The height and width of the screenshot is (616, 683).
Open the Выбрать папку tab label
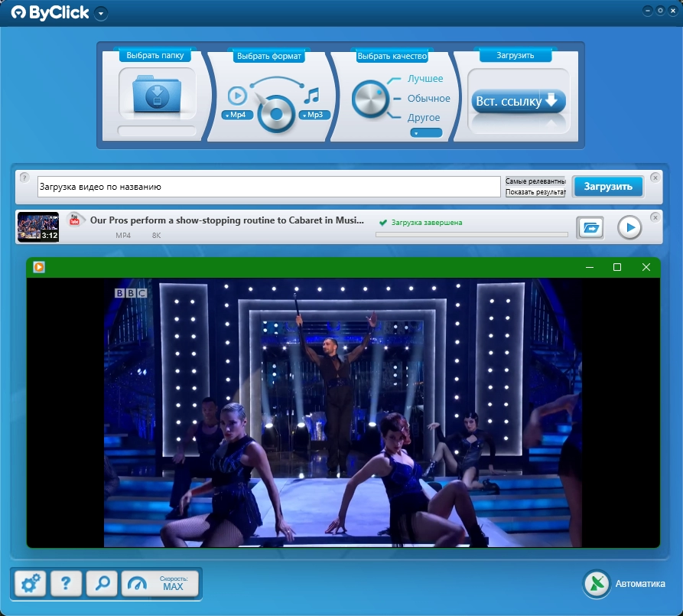pyautogui.click(x=155, y=55)
